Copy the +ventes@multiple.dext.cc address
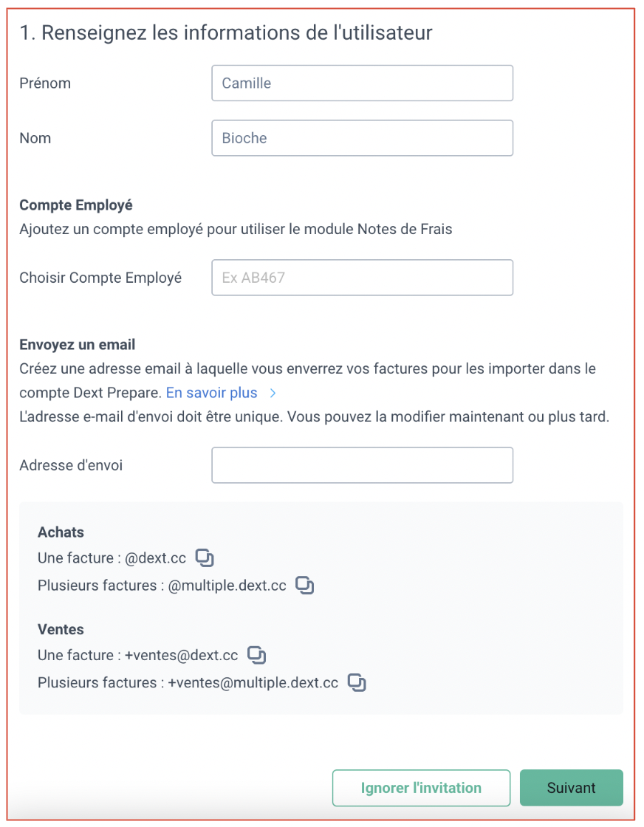Viewport: 644px width, 827px height. tap(357, 682)
